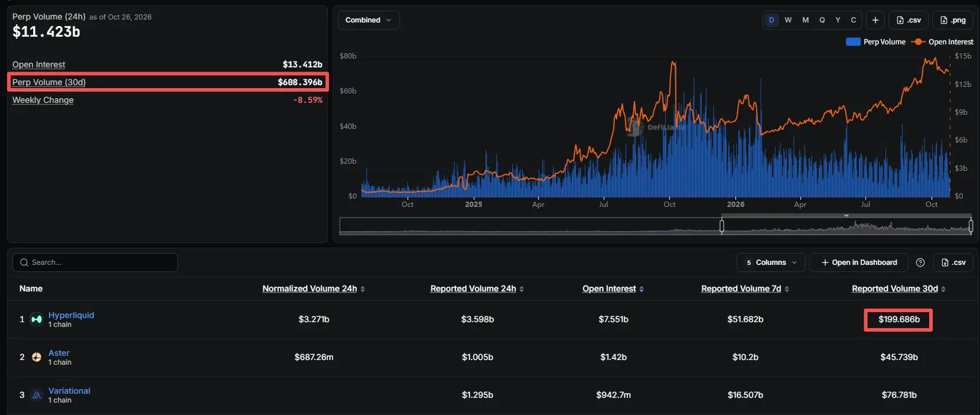
Task: Click Hyperliquid's $199.686b 30d volume
Action: [x=899, y=319]
